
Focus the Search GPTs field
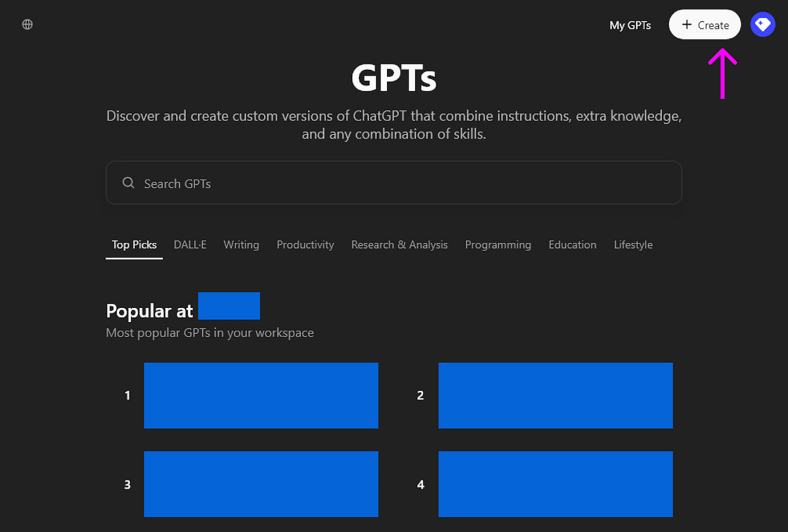(393, 182)
